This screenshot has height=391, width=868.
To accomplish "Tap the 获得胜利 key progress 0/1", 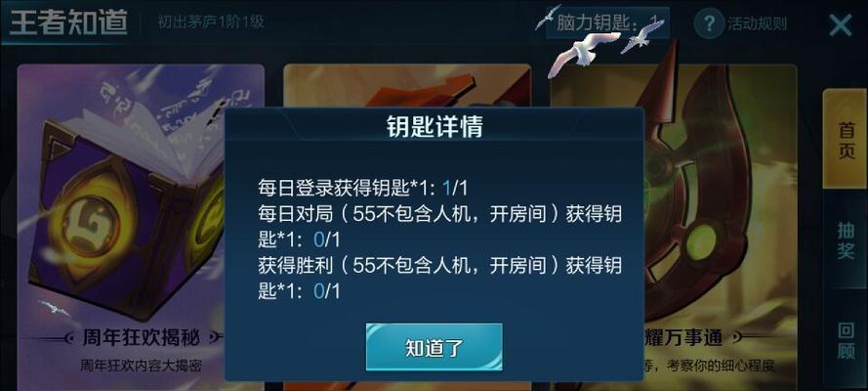I will click(327, 291).
